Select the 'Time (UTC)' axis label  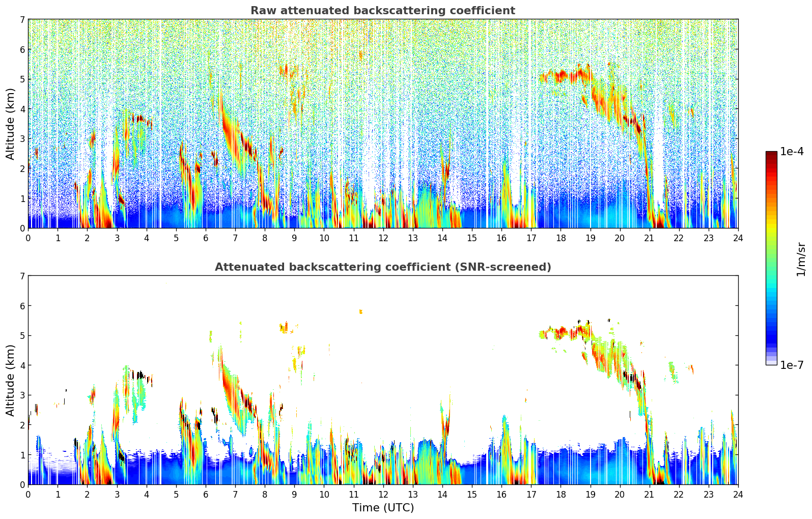pyautogui.click(x=383, y=508)
